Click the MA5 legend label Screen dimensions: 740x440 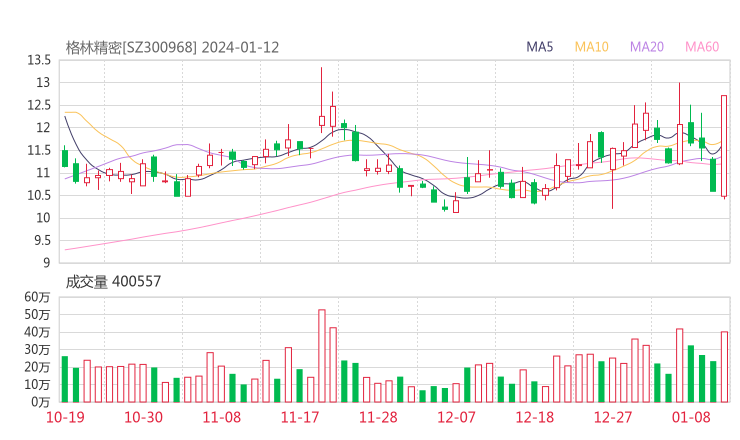(x=539, y=47)
